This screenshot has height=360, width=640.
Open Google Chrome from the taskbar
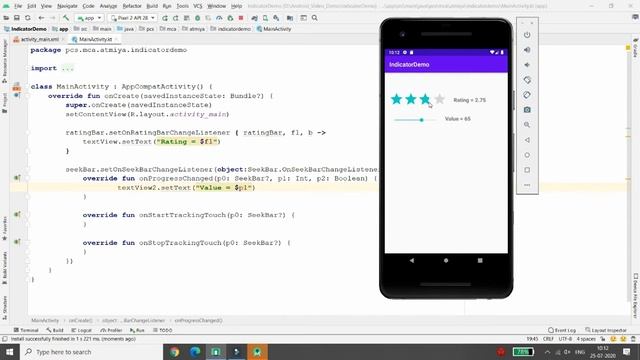point(174,352)
